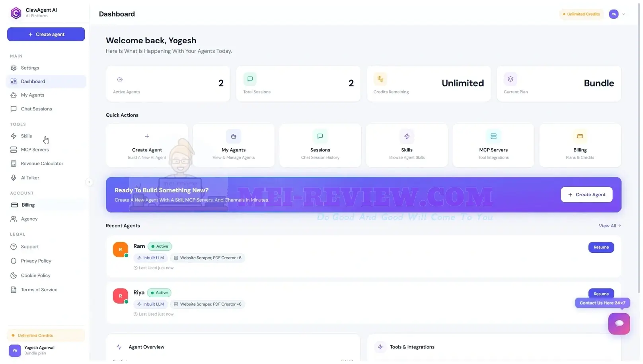The width and height of the screenshot is (643, 364).
Task: Expand the YA account dropdown in header
Action: 618,14
